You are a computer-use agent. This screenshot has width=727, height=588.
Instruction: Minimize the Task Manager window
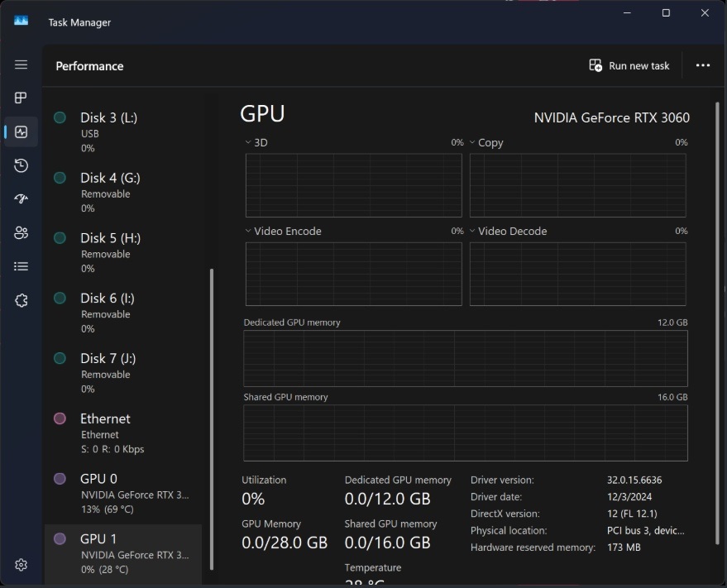point(627,13)
